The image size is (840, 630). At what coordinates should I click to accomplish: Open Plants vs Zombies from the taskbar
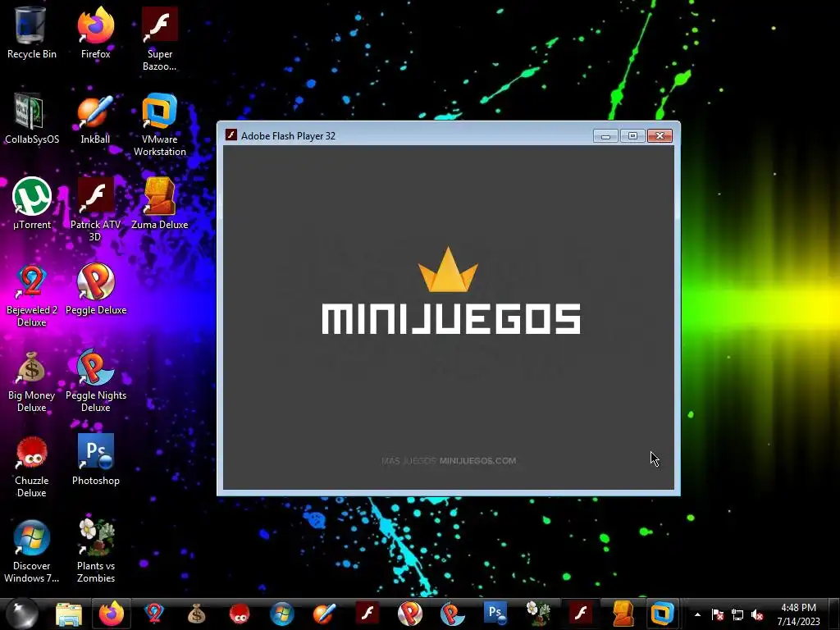pyautogui.click(x=538, y=614)
